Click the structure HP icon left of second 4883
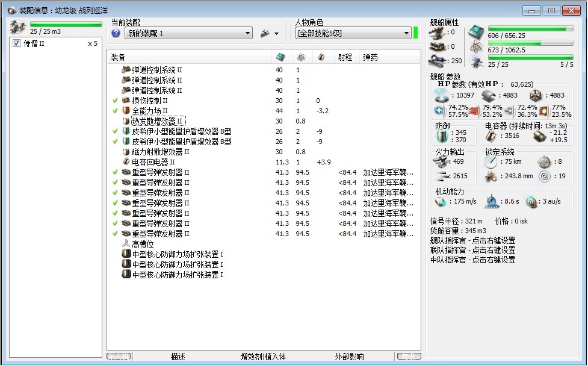 tap(536, 96)
